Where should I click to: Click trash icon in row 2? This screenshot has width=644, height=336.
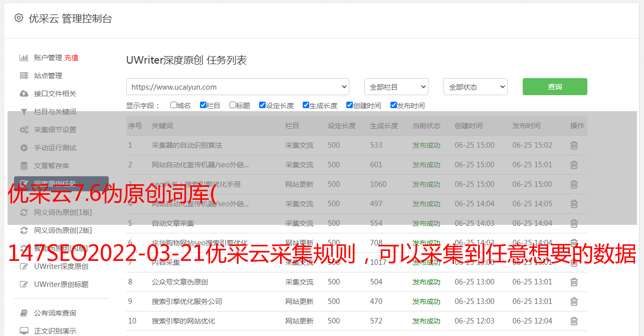click(x=574, y=165)
